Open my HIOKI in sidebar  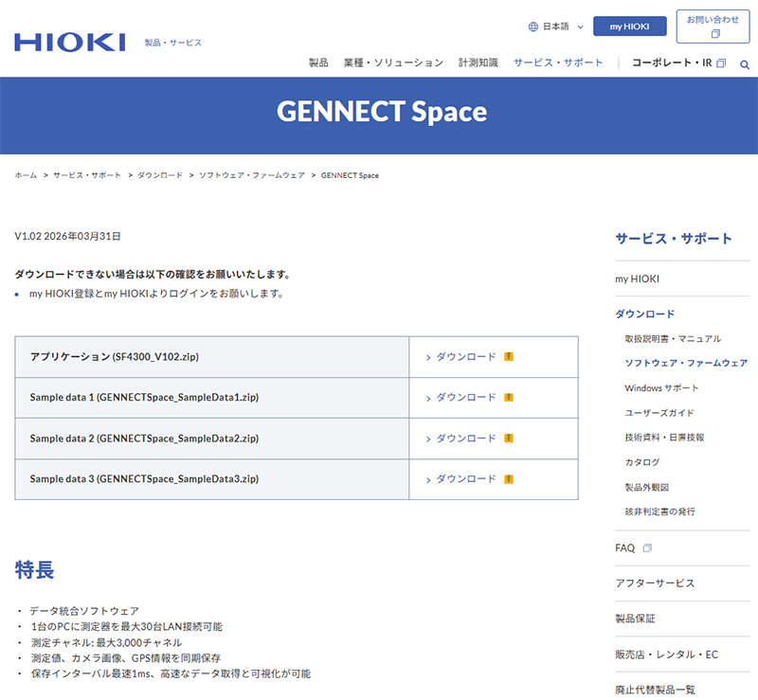(x=637, y=278)
